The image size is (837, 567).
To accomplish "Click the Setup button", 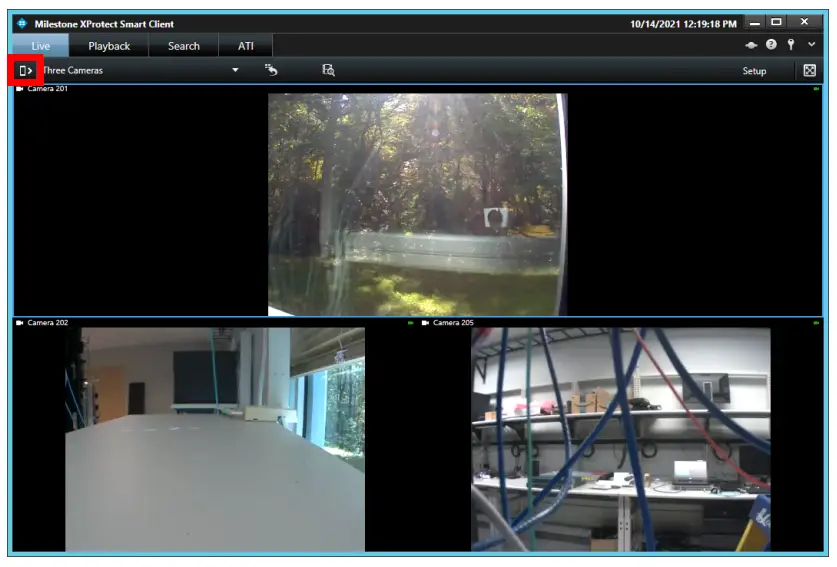I will [x=754, y=70].
